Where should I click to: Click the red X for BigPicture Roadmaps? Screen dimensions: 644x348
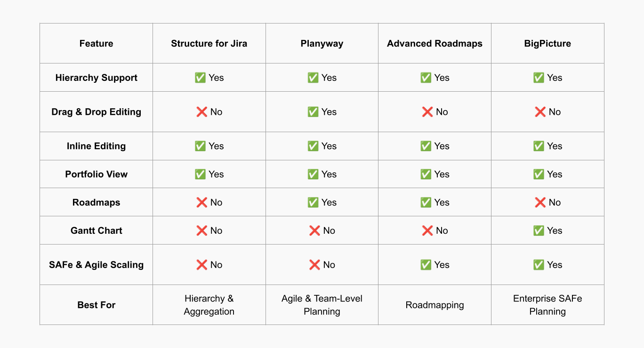540,203
